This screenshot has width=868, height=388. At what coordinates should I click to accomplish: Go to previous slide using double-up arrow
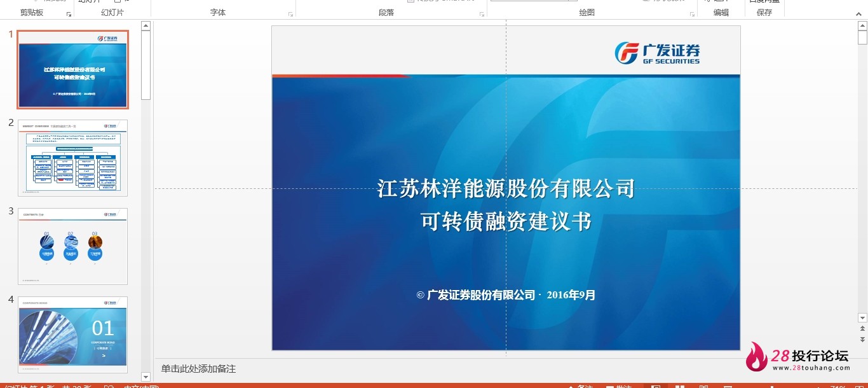pos(862,329)
